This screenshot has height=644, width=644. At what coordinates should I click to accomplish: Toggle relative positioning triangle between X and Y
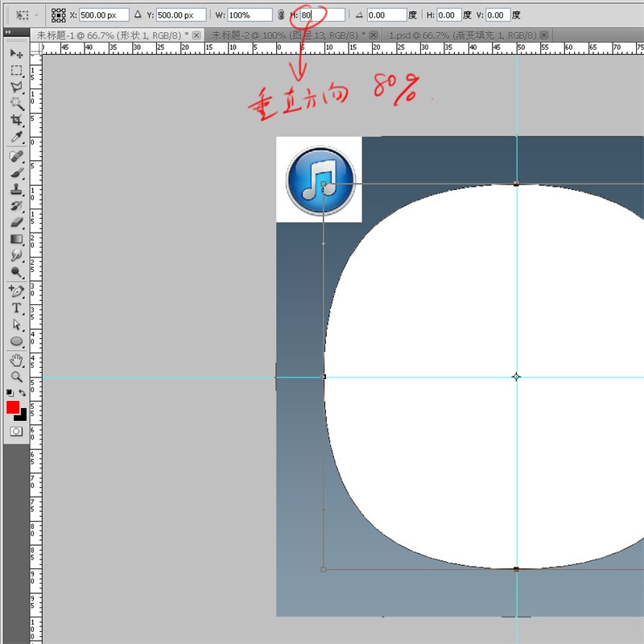coord(138,14)
